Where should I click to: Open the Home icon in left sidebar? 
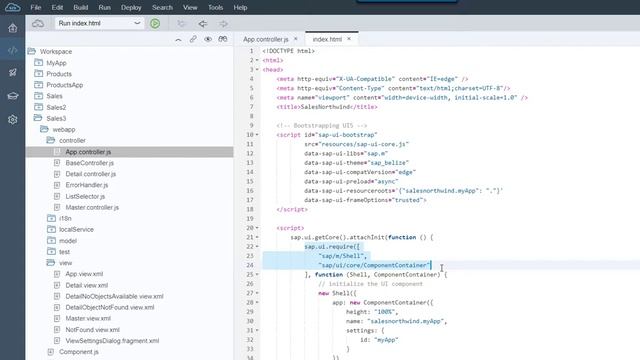13,28
